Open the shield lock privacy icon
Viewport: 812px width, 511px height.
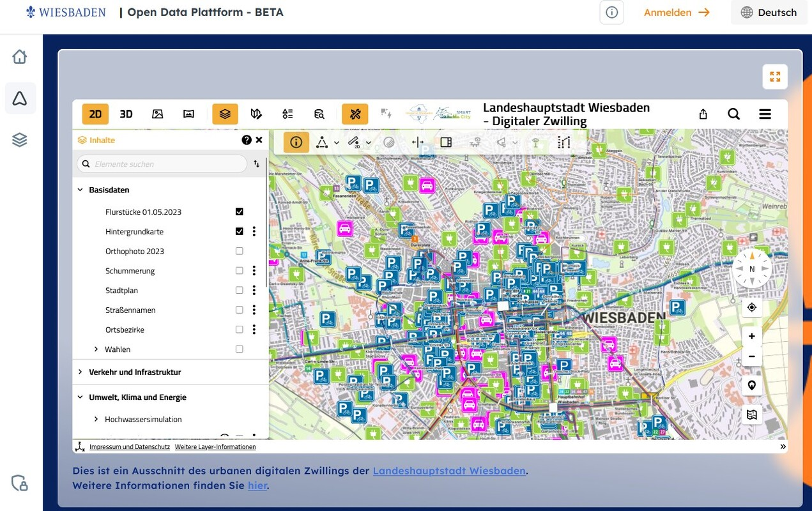[x=20, y=483]
